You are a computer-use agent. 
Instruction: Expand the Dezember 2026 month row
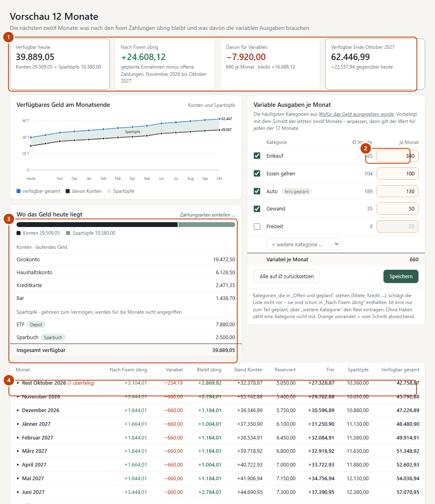pyautogui.click(x=18, y=410)
